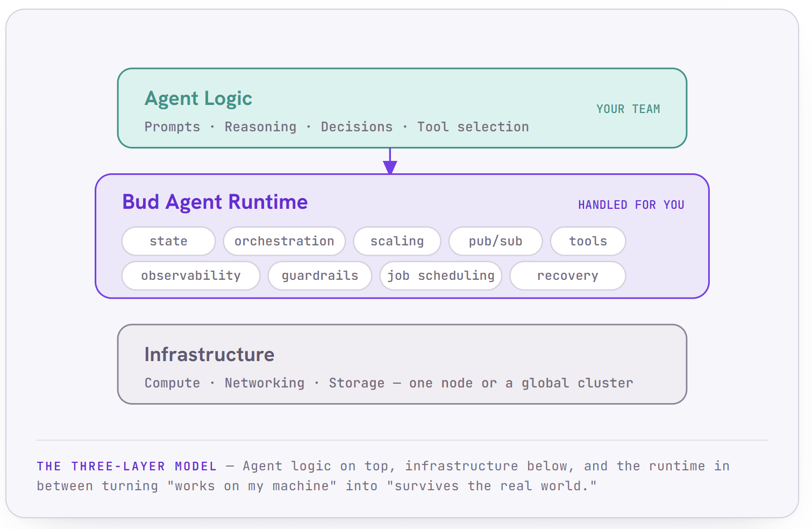The image size is (812, 529).
Task: Click the "Decisions" text in Agent Logic
Action: (x=357, y=127)
